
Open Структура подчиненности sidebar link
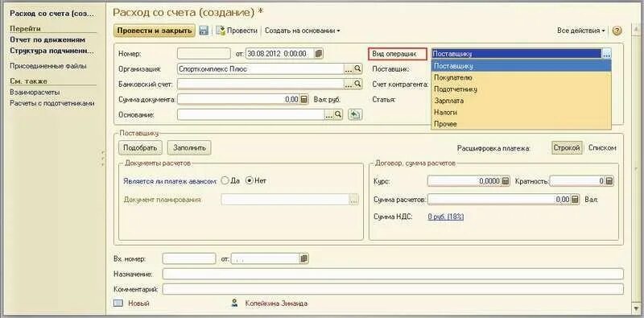pos(52,51)
